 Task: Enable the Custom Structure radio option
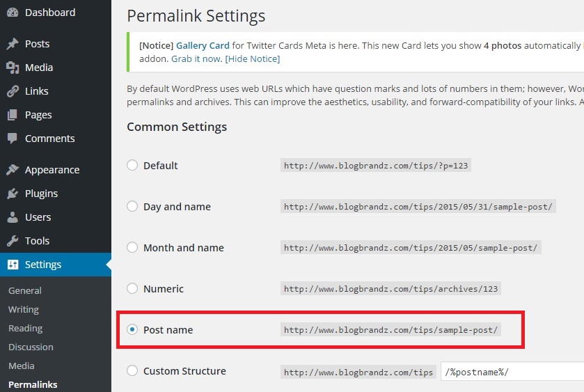(132, 371)
